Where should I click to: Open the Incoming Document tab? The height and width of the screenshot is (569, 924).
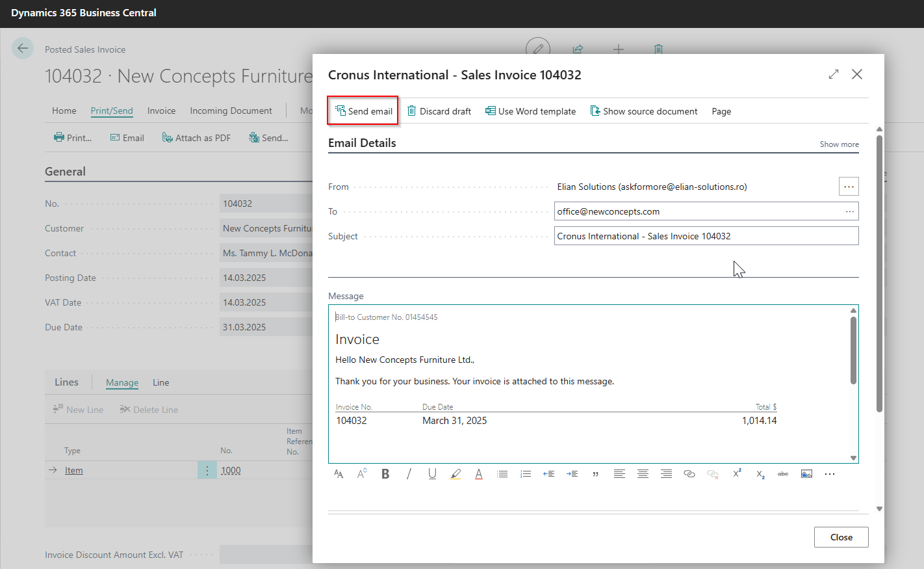pyautogui.click(x=231, y=111)
